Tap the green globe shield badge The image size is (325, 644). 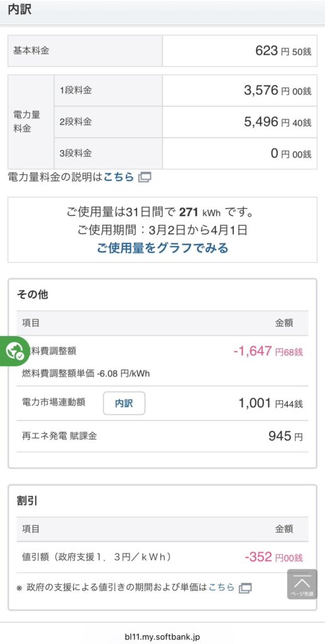pos(14,351)
